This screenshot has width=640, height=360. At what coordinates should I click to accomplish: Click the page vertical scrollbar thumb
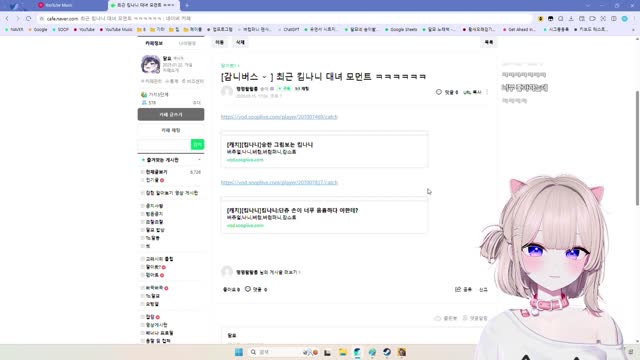[637, 148]
